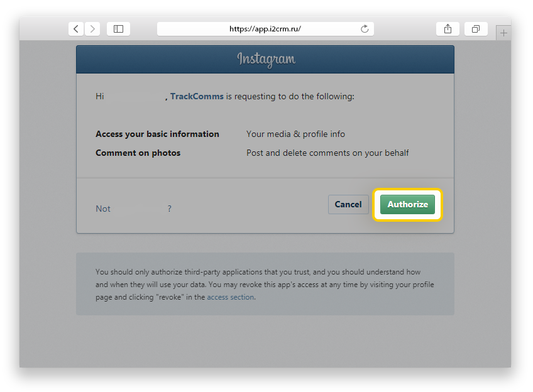This screenshot has height=392, width=533.
Task: Click the third-party applications warning text
Action: tap(265, 285)
